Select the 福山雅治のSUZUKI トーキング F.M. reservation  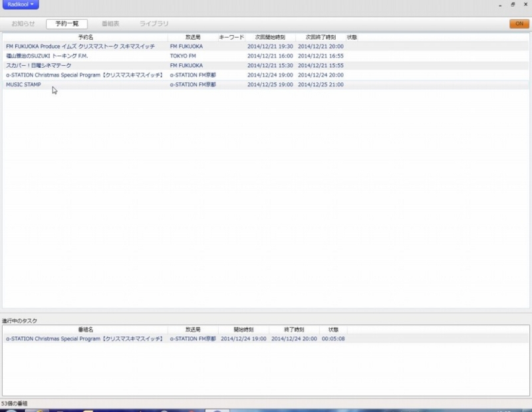tap(266, 56)
